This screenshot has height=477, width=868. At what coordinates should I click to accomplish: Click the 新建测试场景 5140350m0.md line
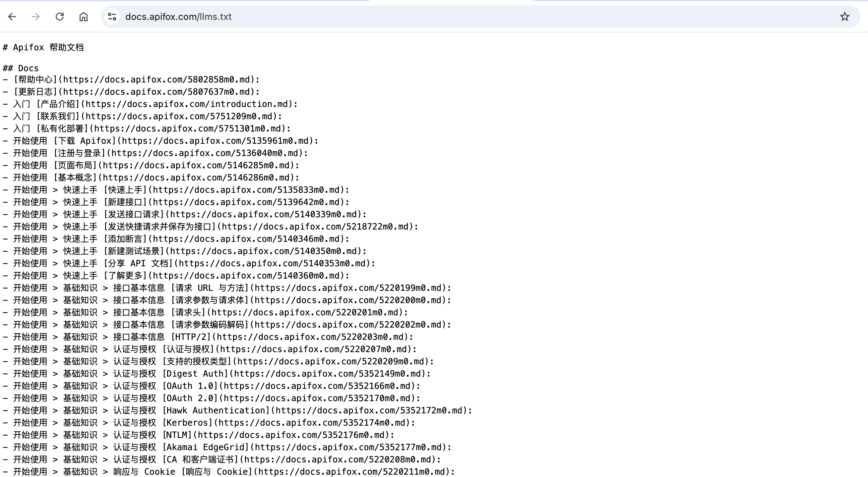click(x=185, y=251)
